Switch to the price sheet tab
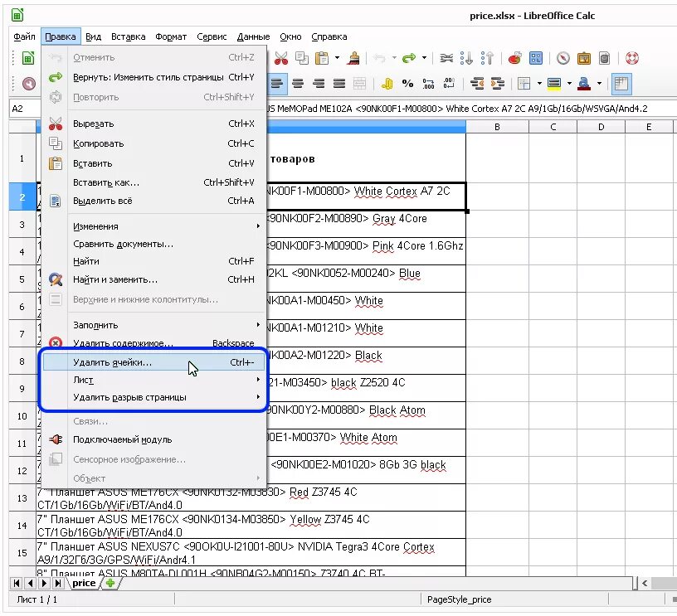 pos(84,583)
